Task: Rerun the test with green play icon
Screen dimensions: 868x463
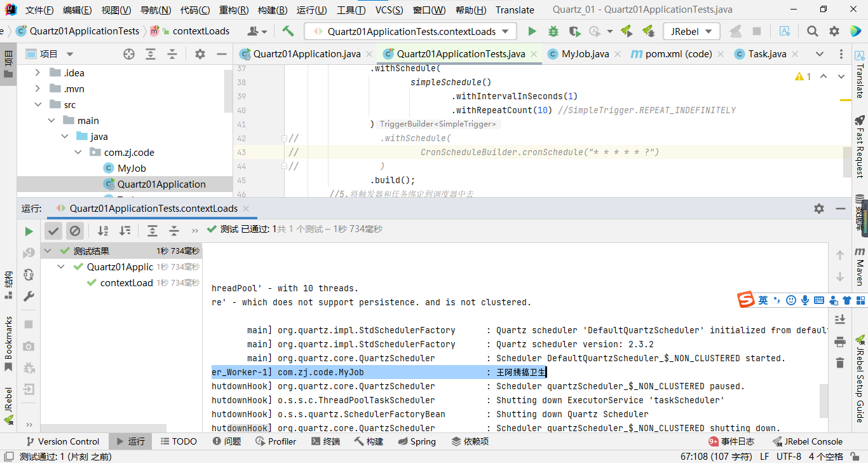Action: point(29,231)
